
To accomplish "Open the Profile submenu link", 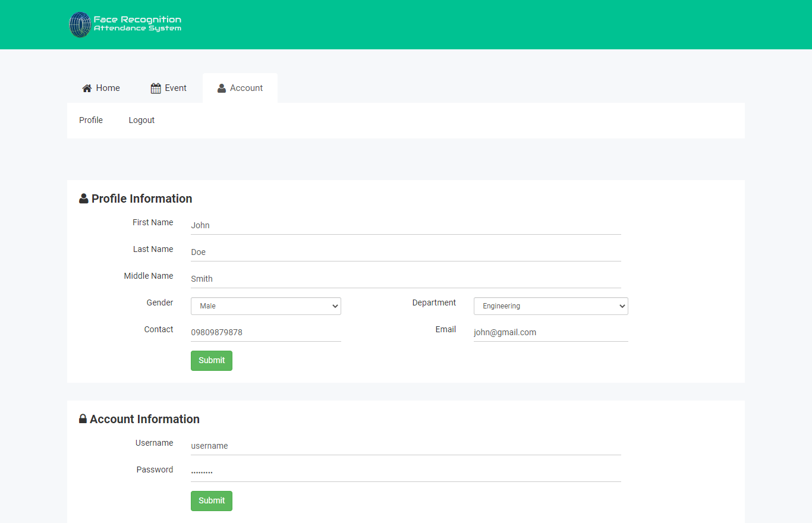I will [x=91, y=120].
